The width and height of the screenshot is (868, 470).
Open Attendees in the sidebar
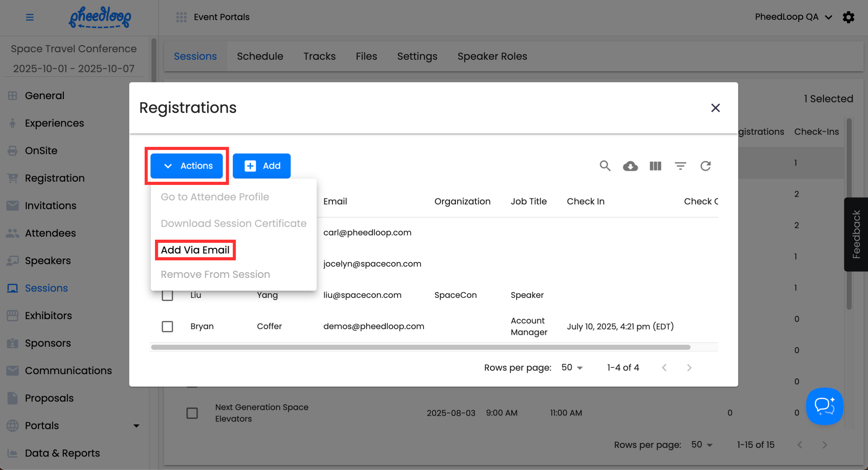[x=50, y=233]
